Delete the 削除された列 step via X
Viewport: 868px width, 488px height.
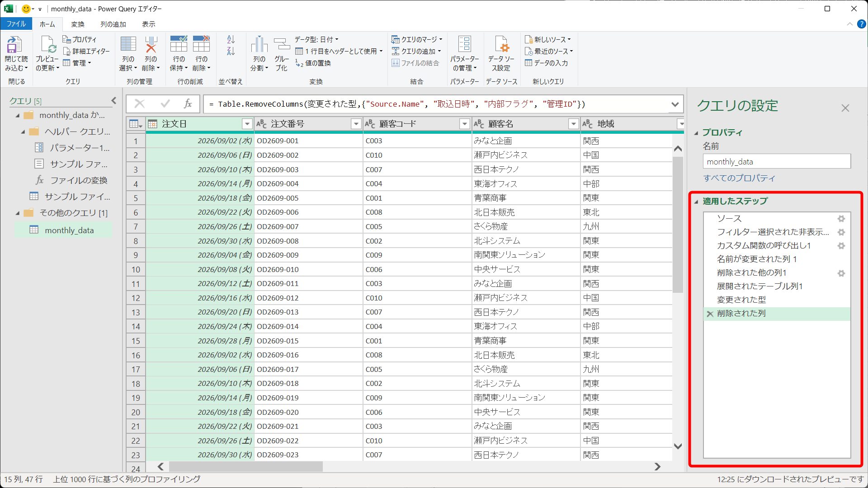pos(710,314)
